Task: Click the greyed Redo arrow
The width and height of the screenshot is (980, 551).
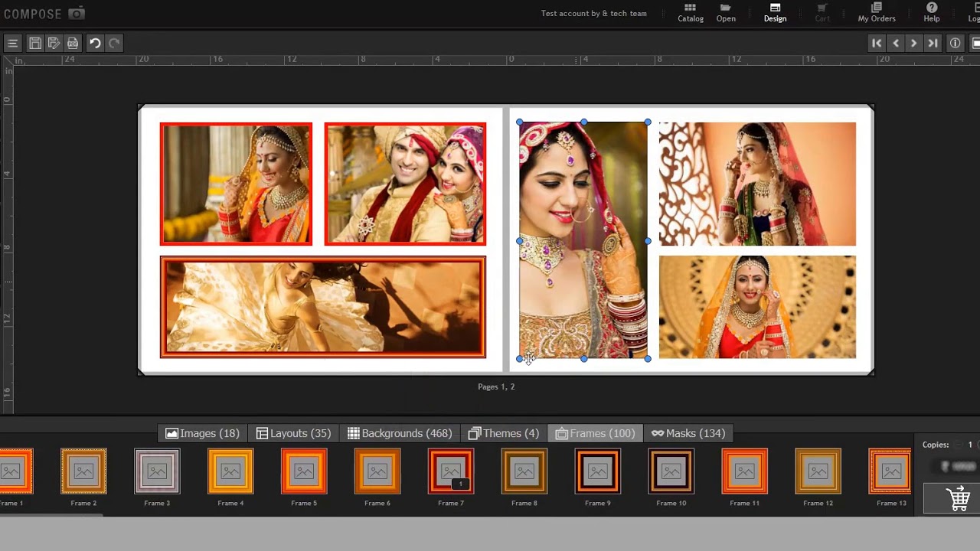Action: tap(114, 44)
